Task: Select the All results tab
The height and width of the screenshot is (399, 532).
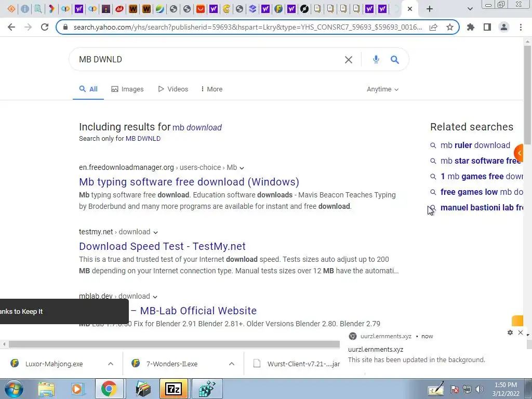Action: click(88, 89)
